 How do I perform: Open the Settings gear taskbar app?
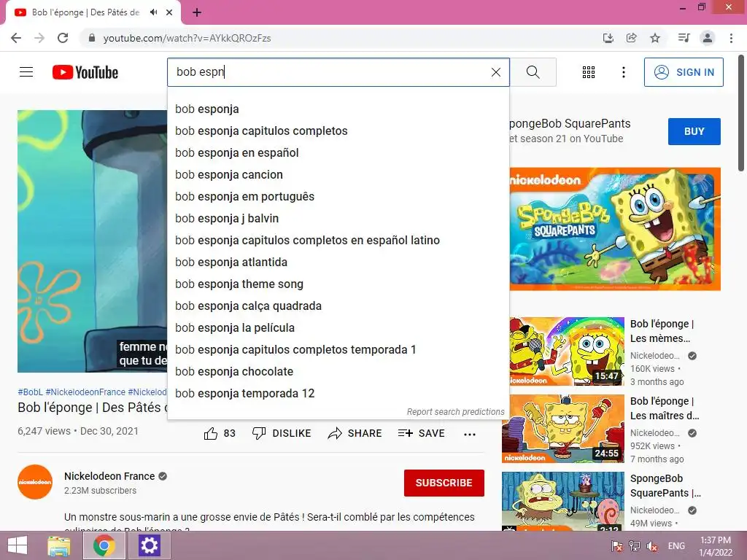coord(149,545)
